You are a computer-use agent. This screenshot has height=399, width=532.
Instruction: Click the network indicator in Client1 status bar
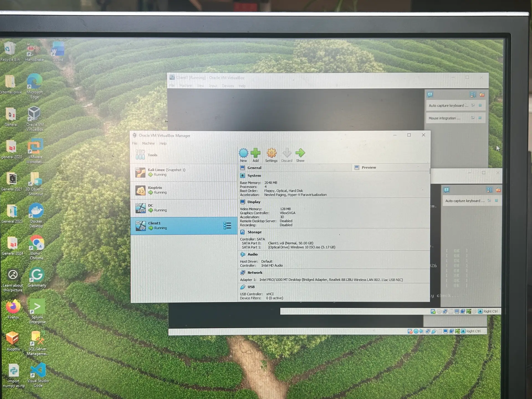428,331
